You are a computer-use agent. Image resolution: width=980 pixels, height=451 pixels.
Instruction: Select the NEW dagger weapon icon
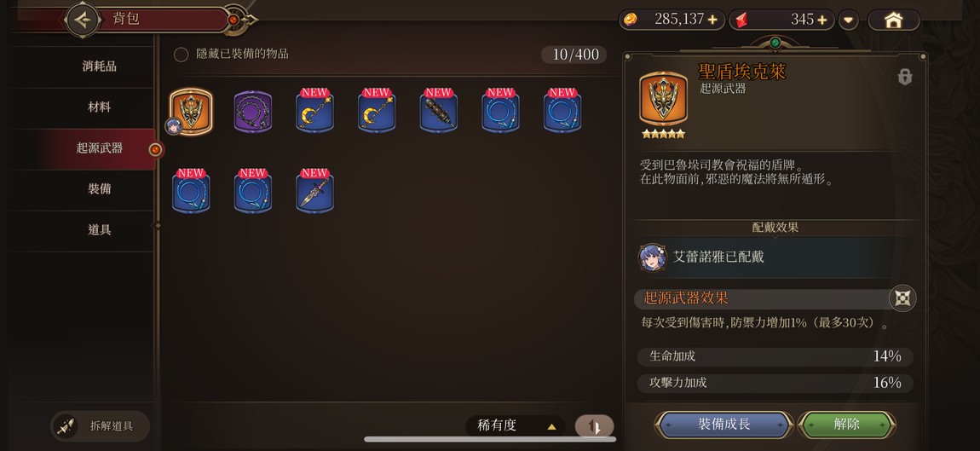coord(315,193)
